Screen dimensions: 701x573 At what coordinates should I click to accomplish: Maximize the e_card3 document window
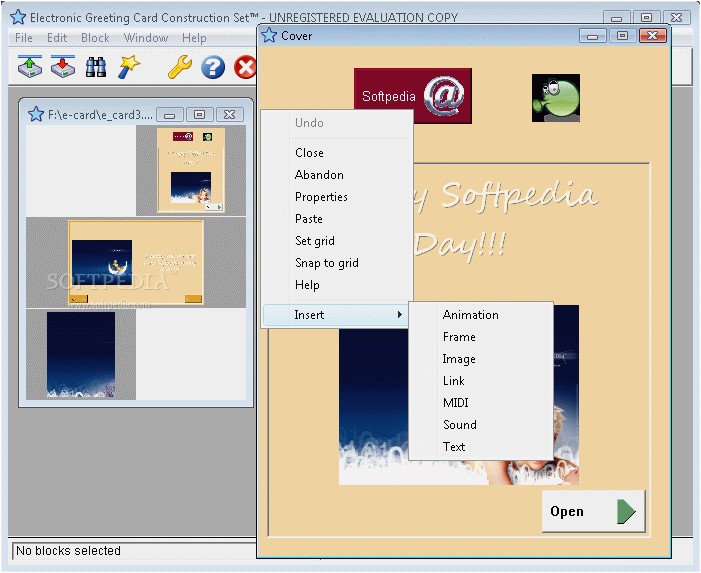point(199,115)
